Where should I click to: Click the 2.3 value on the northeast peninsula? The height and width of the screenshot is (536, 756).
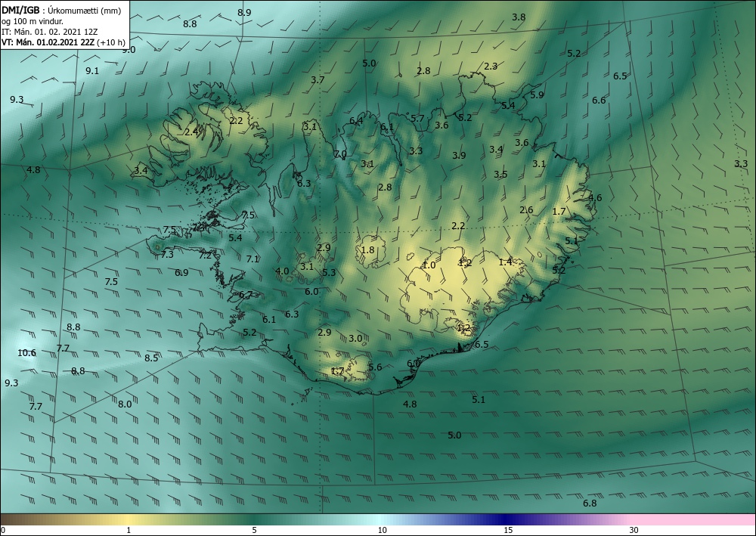pyautogui.click(x=491, y=66)
